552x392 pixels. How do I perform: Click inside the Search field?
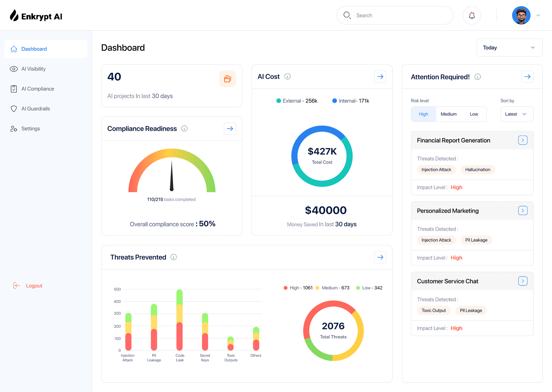(x=394, y=15)
